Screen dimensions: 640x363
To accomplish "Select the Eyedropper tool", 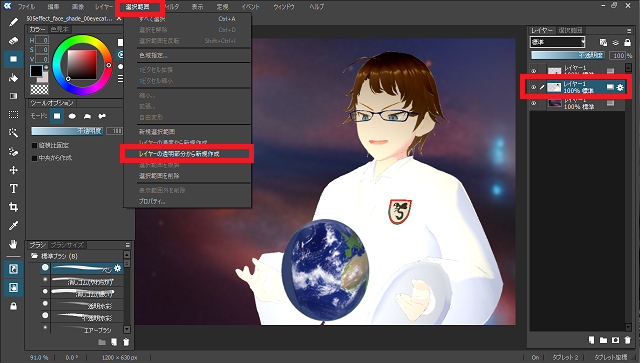I will (13, 225).
